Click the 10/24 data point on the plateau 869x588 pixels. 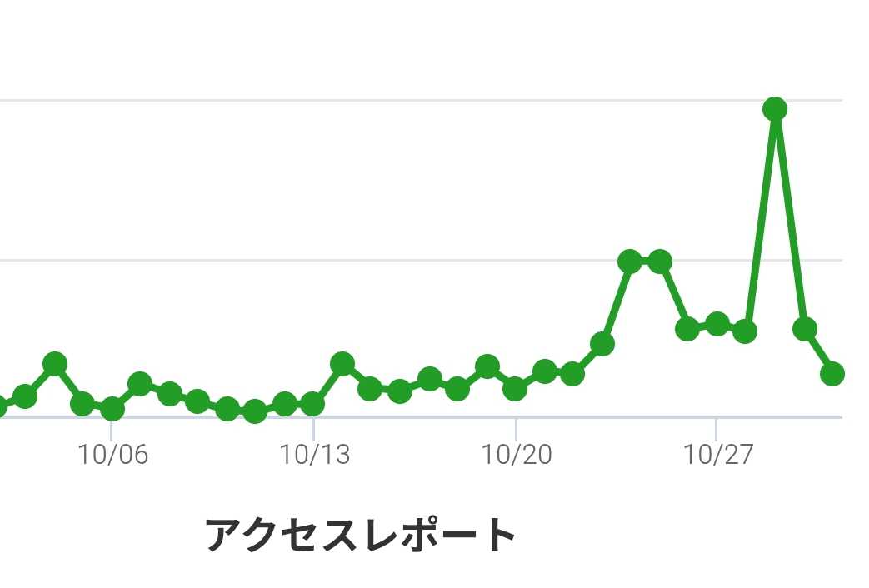[630, 262]
